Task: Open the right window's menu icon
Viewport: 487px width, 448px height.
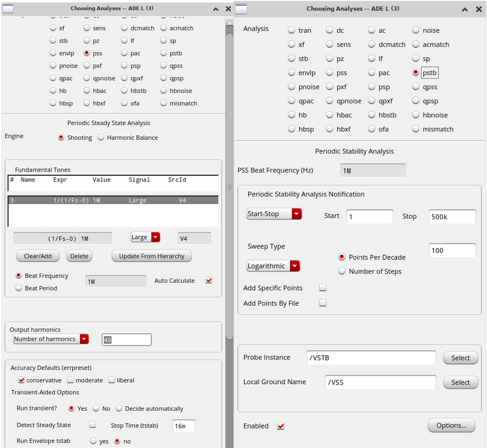Action: point(241,9)
